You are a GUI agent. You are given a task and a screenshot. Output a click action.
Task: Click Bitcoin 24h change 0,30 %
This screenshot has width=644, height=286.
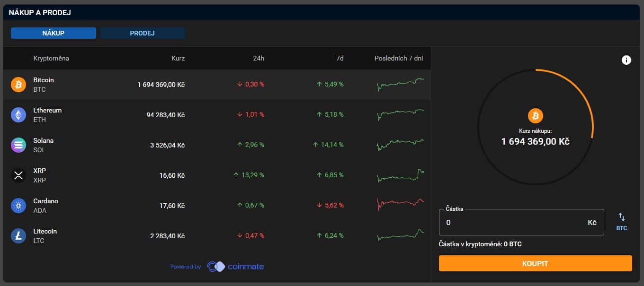251,85
